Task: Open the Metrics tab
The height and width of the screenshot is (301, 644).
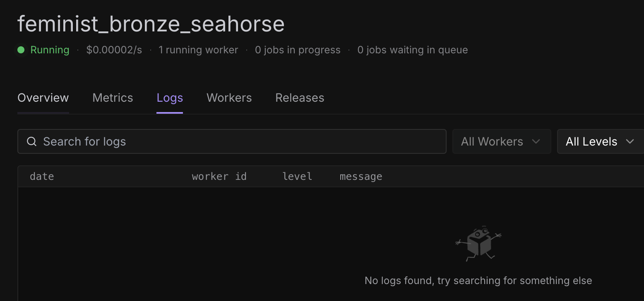Action: coord(113,98)
